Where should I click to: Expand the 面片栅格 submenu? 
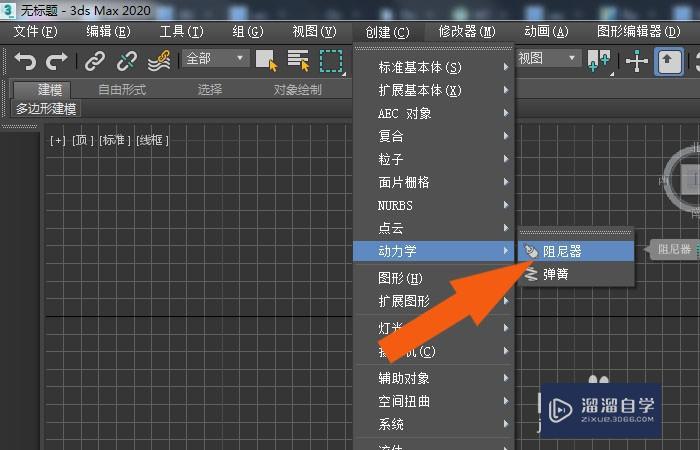pyautogui.click(x=433, y=182)
